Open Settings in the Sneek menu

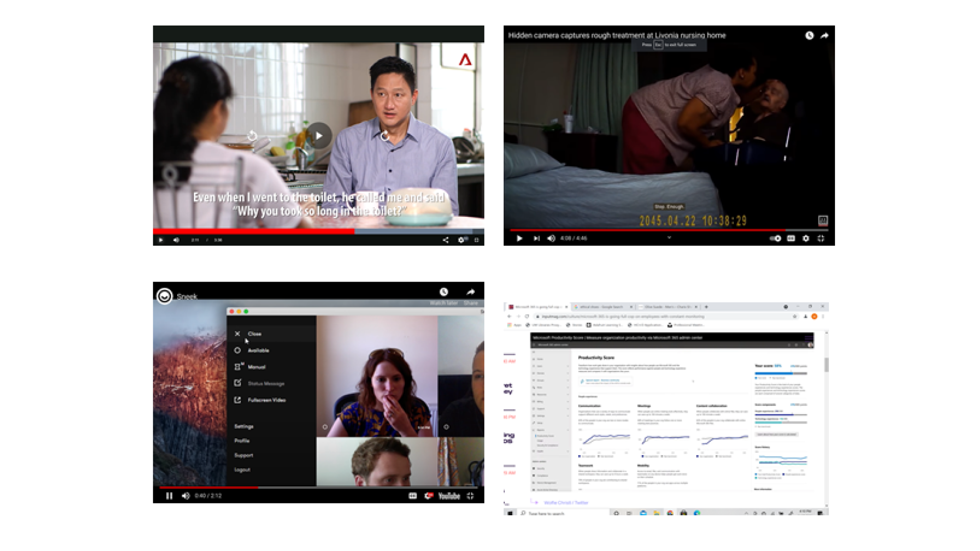point(244,427)
